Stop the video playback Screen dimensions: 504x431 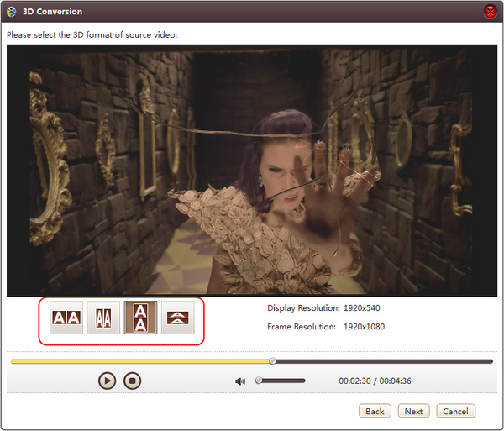(132, 381)
